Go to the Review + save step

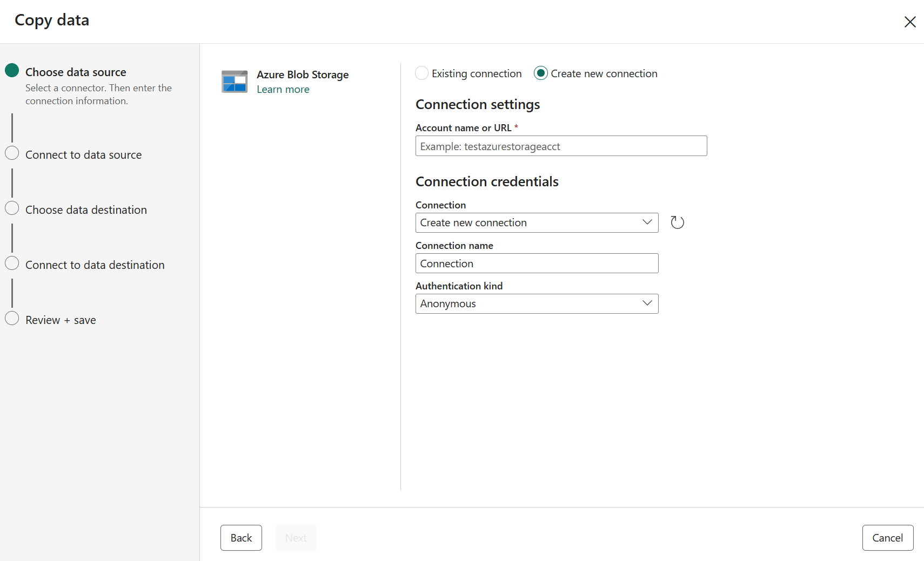61,320
